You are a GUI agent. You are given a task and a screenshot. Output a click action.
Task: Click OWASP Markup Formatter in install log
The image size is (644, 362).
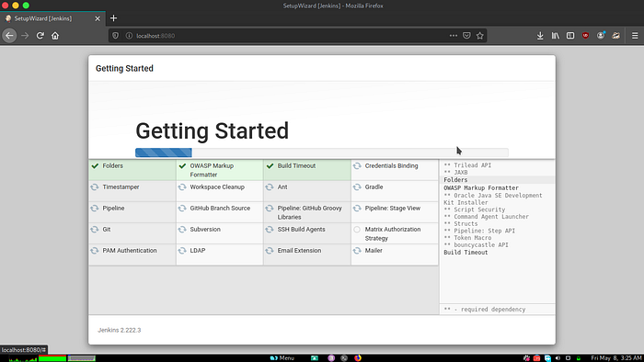[x=481, y=187]
